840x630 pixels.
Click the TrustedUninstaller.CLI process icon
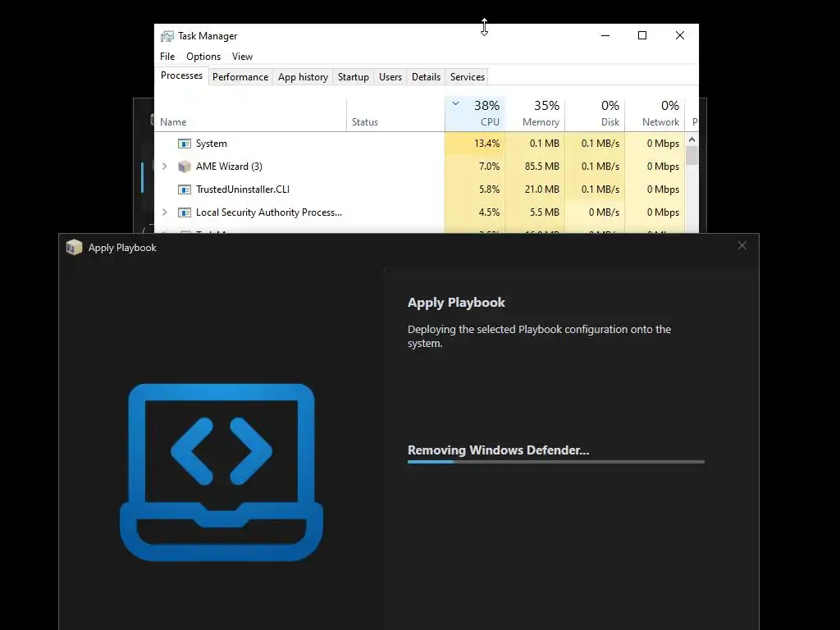click(185, 189)
